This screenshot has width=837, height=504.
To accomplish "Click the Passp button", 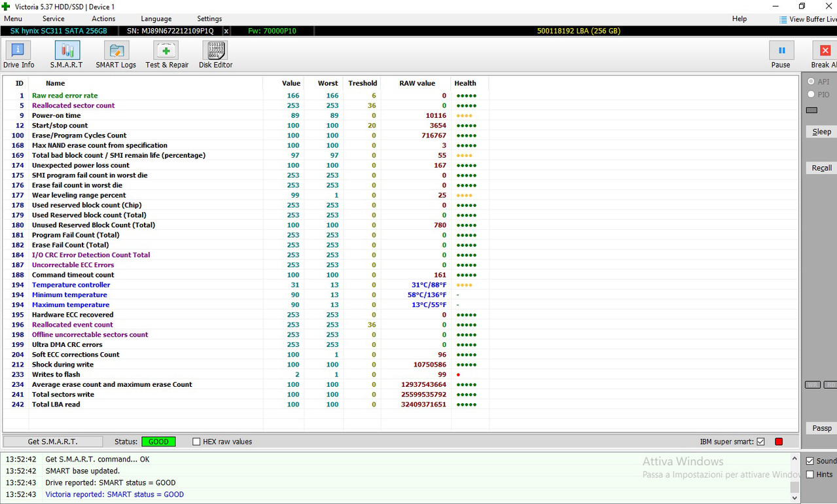I will coord(821,428).
